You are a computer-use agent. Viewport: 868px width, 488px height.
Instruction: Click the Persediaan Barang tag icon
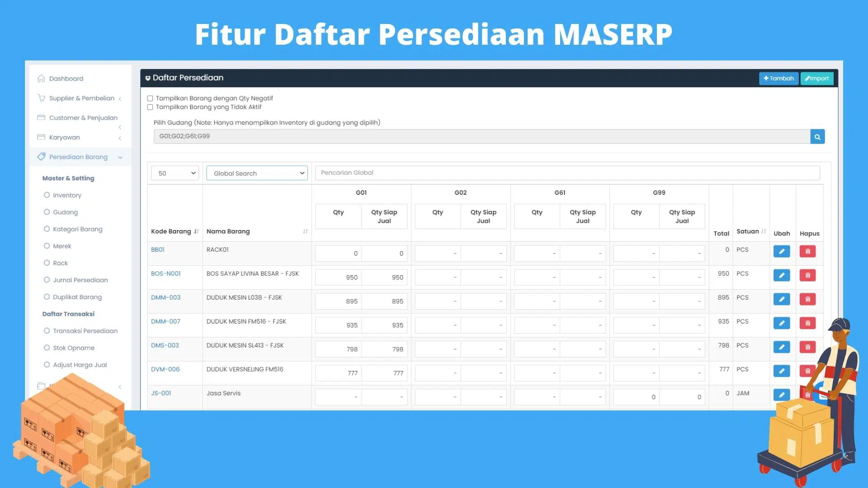pyautogui.click(x=41, y=156)
